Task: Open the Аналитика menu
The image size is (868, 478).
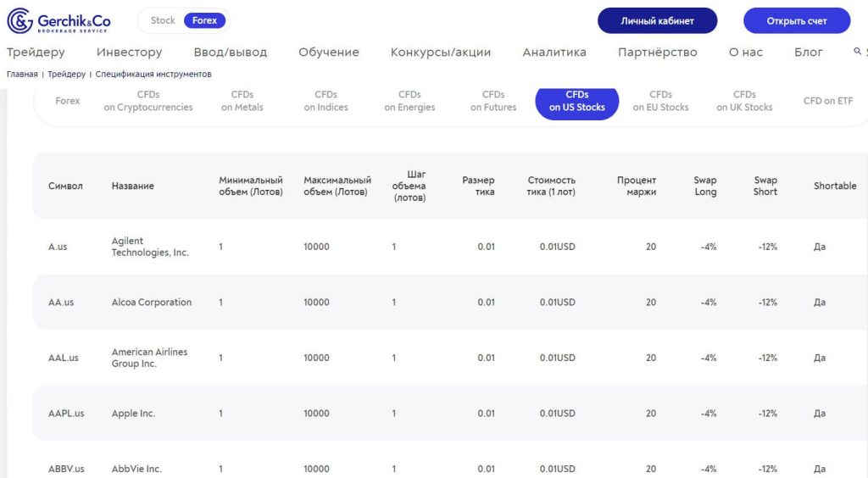Action: coord(554,52)
